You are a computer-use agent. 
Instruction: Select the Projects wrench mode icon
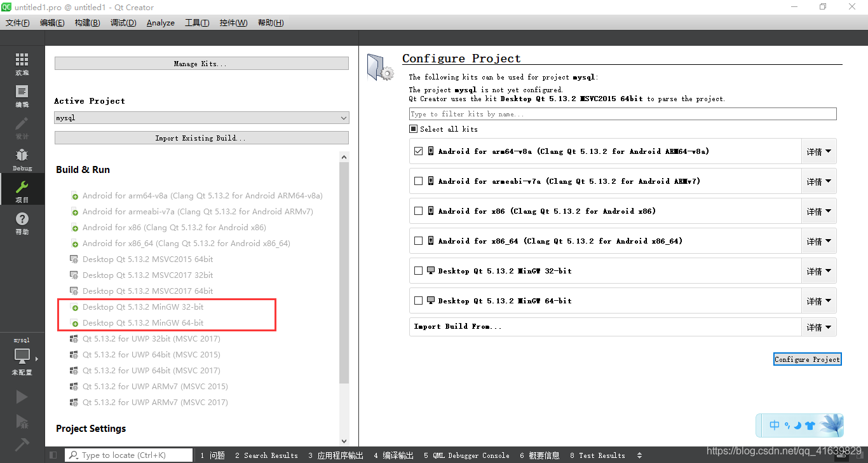(x=22, y=191)
